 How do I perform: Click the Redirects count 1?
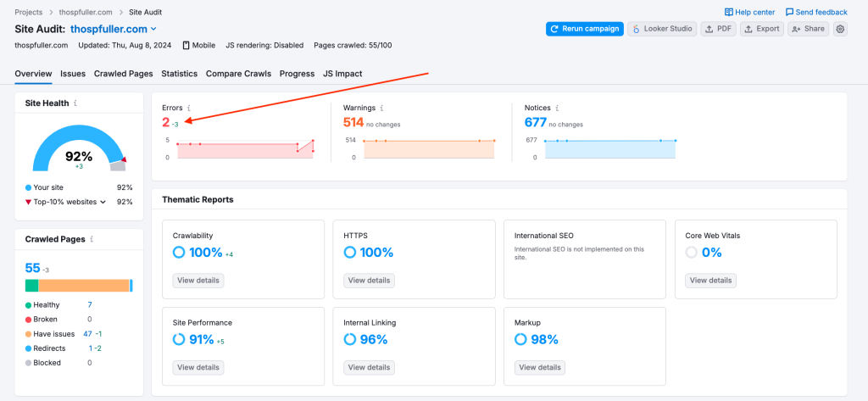pos(91,348)
